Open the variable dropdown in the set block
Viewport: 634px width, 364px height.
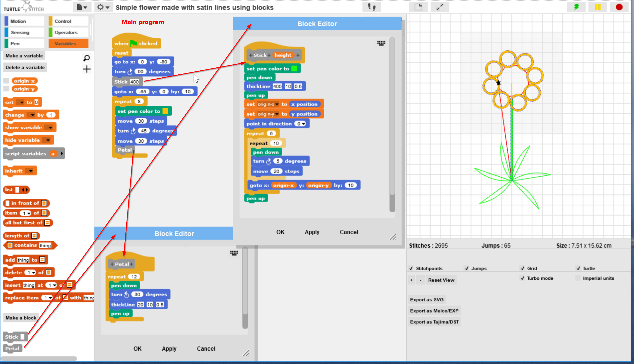tap(22, 103)
